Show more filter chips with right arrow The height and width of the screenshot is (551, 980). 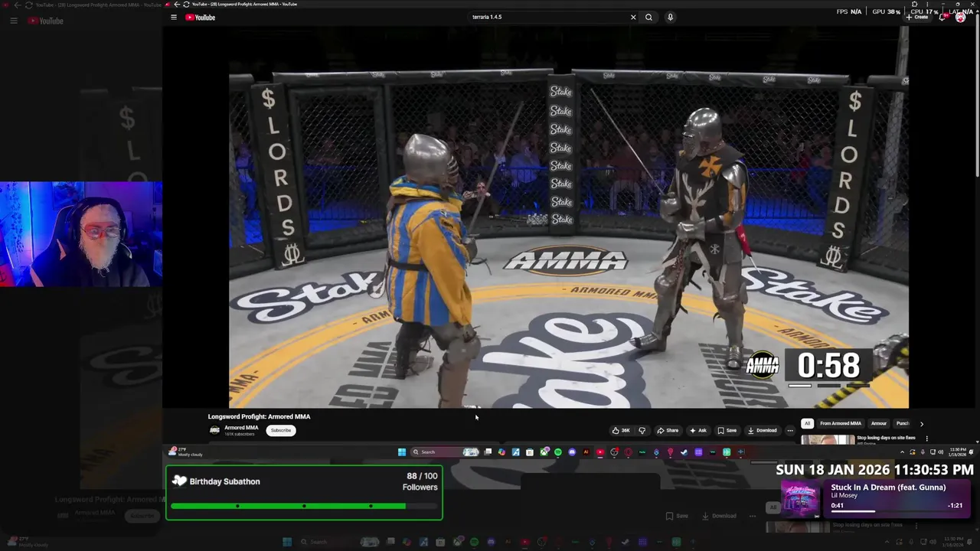pos(922,423)
